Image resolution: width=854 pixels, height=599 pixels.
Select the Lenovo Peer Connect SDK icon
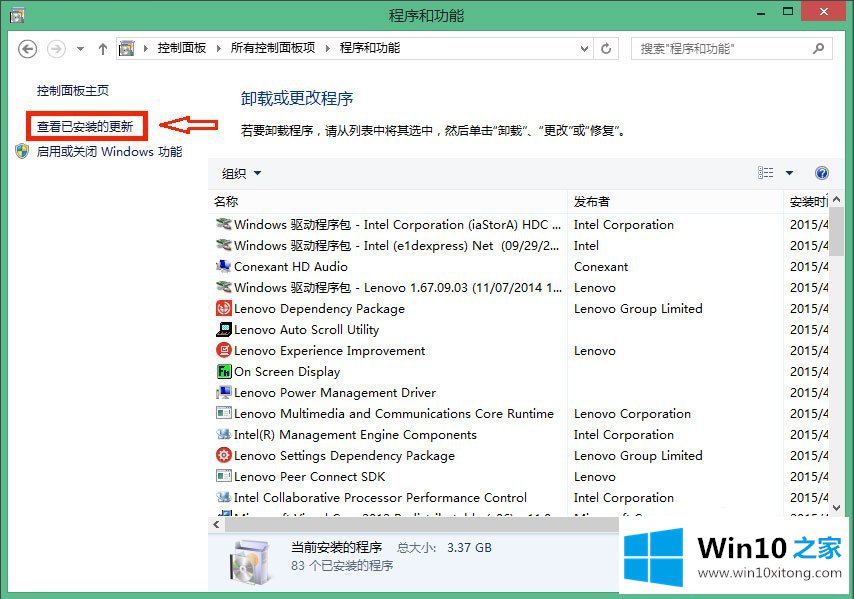tap(223, 476)
